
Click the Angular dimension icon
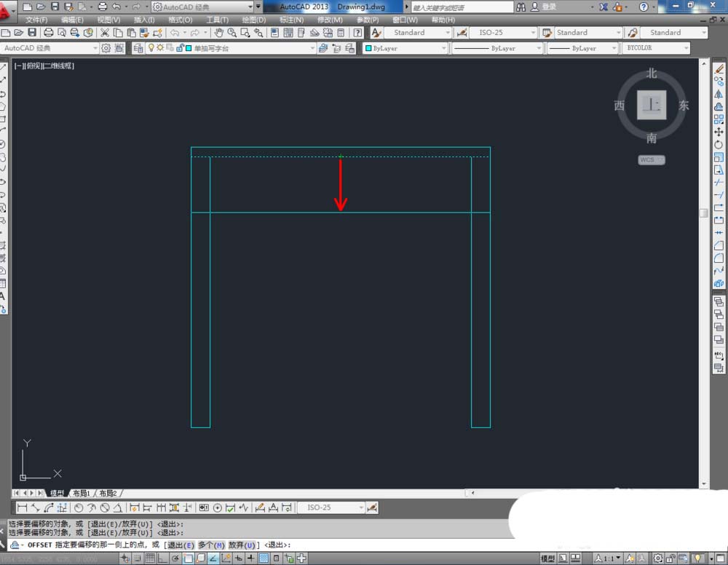(x=118, y=507)
